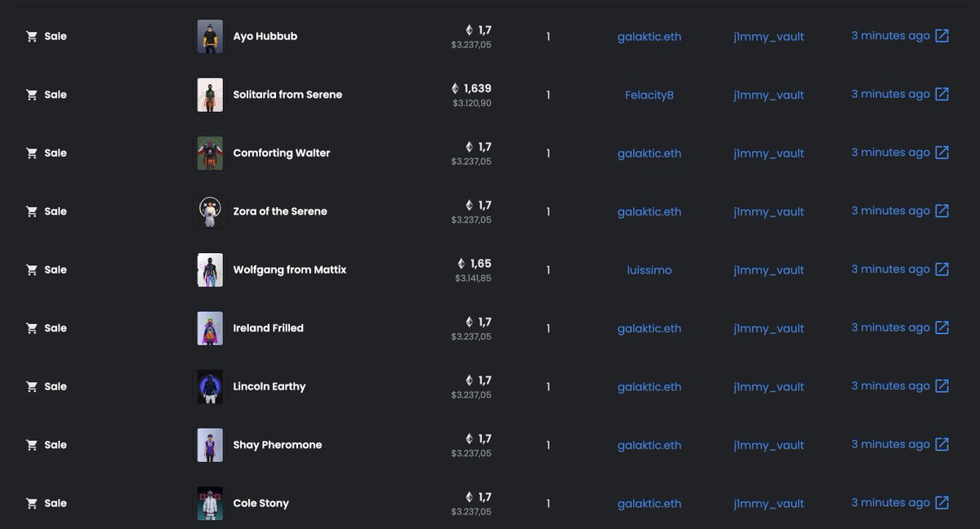Open external link icon for Zora of the Serene
This screenshot has width=980, height=529.
[x=942, y=211]
